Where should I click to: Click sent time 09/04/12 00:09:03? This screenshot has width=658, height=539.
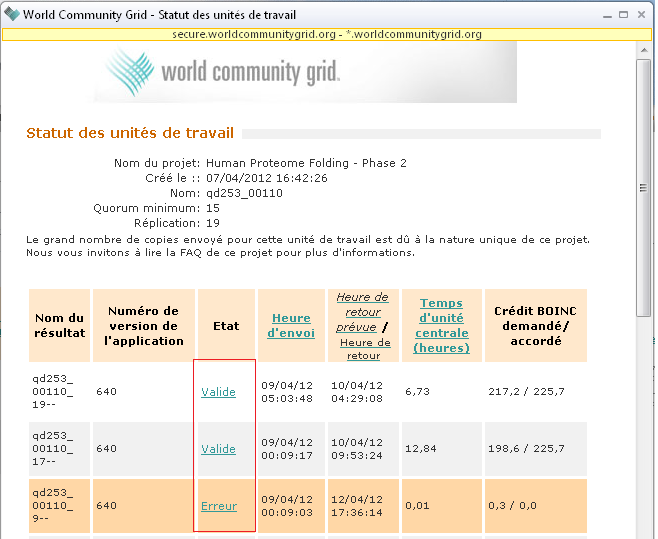click(x=287, y=506)
